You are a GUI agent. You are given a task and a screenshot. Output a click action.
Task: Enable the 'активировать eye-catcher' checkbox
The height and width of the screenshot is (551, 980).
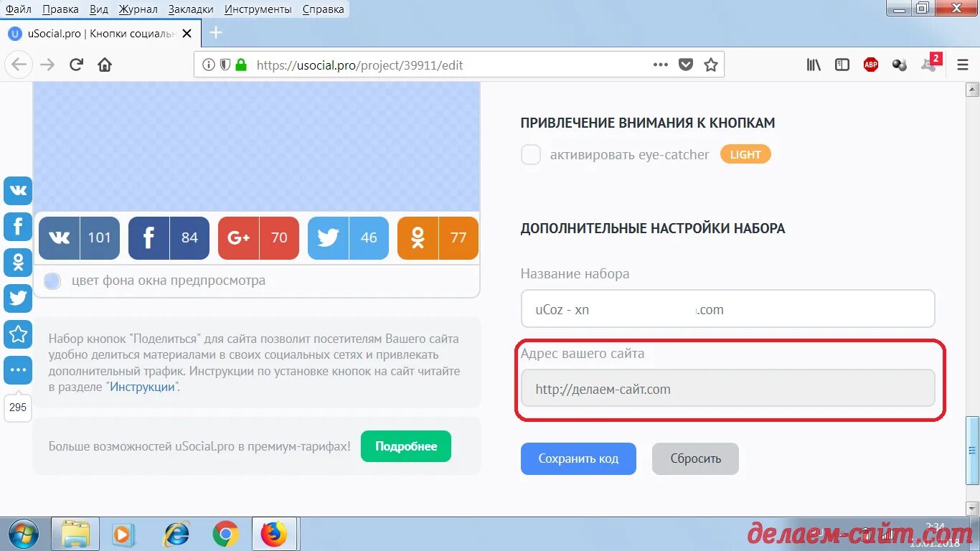[x=531, y=154]
